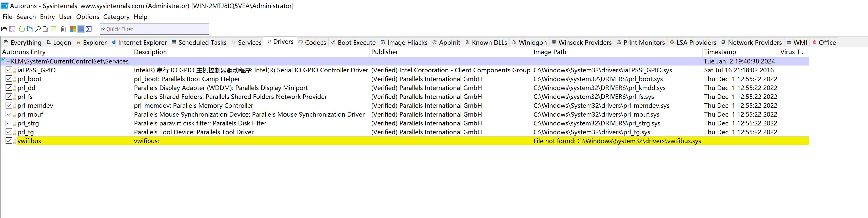Click the purple Save floppy icon
868x218 pixels.
[12, 29]
